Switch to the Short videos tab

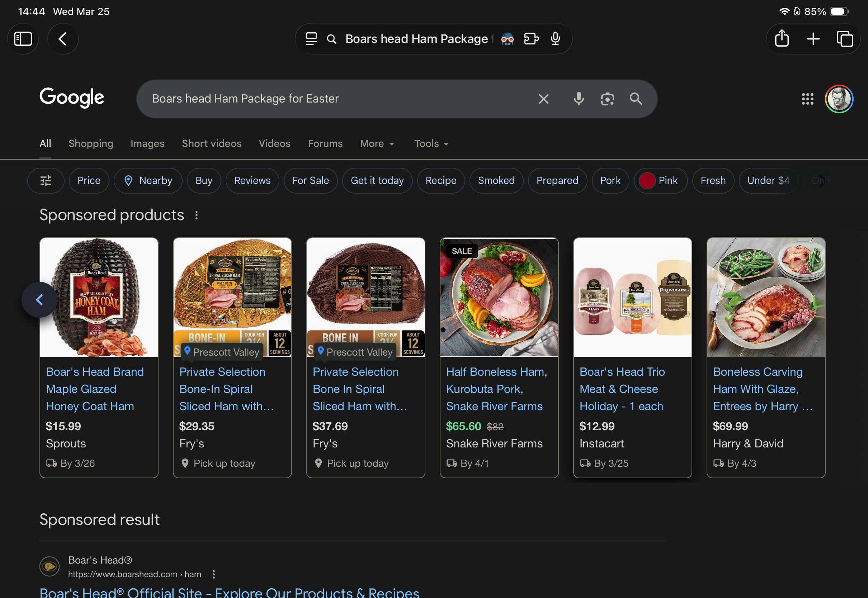212,143
